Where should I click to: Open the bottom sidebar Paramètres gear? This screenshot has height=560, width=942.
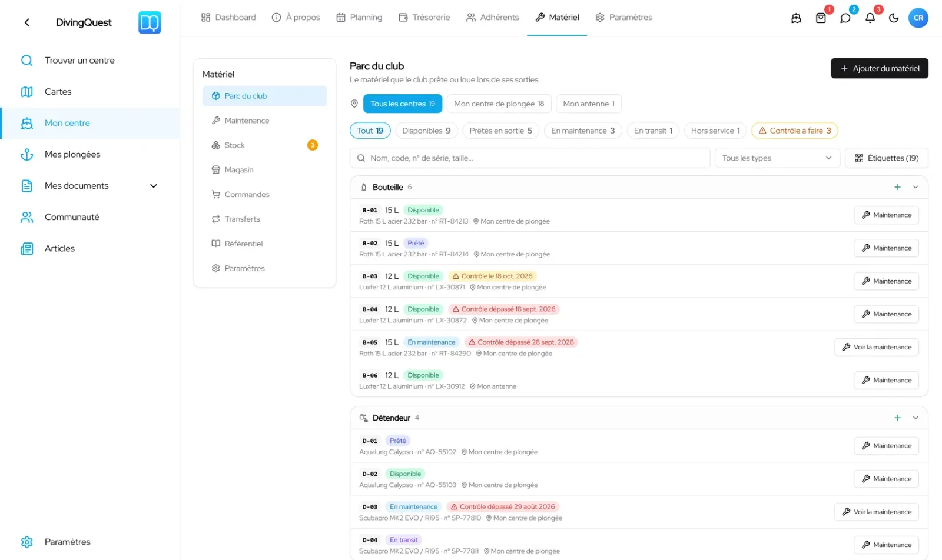click(26, 542)
